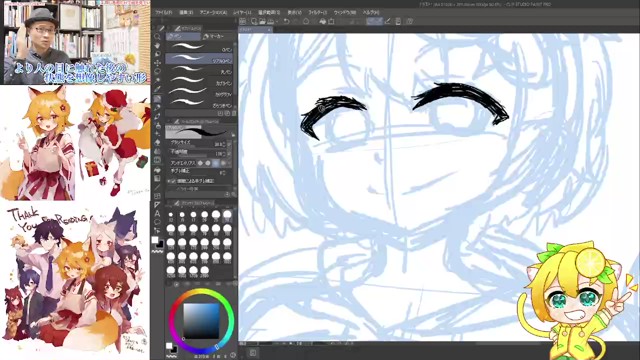Click the Save icon in command bar

pos(270,21)
